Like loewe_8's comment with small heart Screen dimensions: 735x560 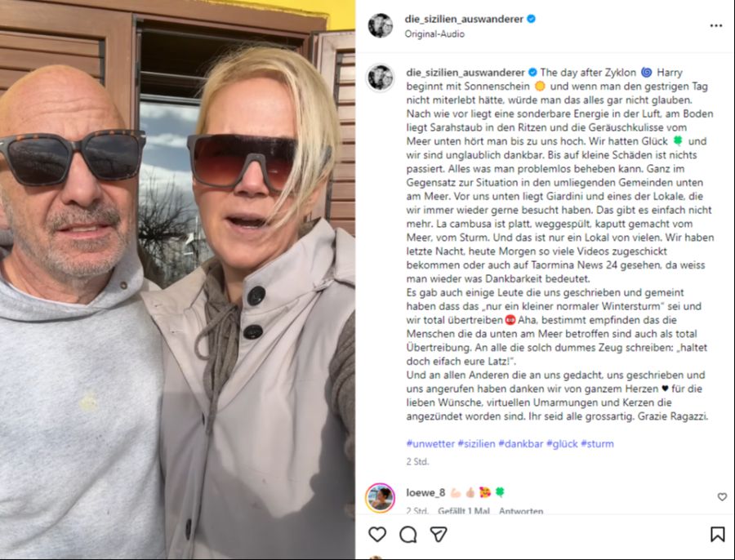pos(722,497)
